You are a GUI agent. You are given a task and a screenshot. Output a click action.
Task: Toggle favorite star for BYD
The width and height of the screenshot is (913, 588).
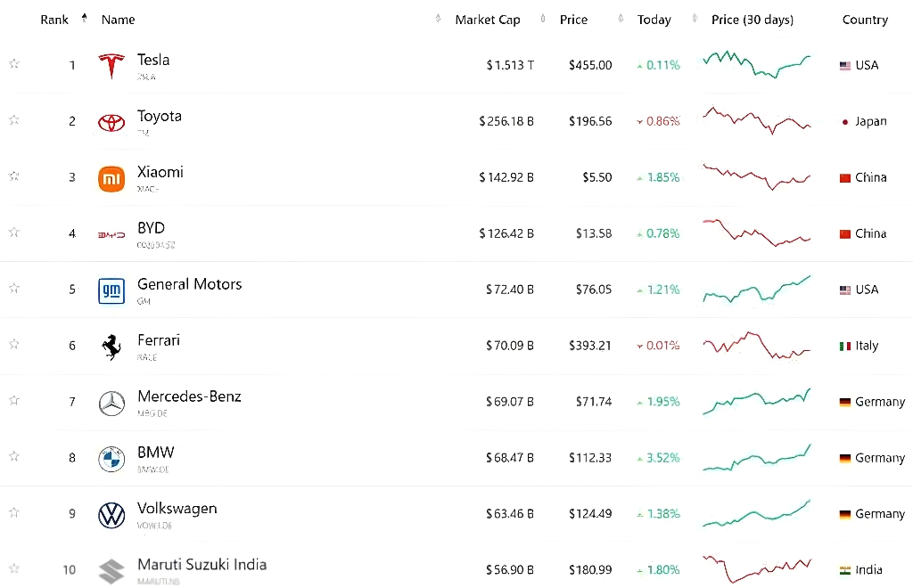coord(14,232)
